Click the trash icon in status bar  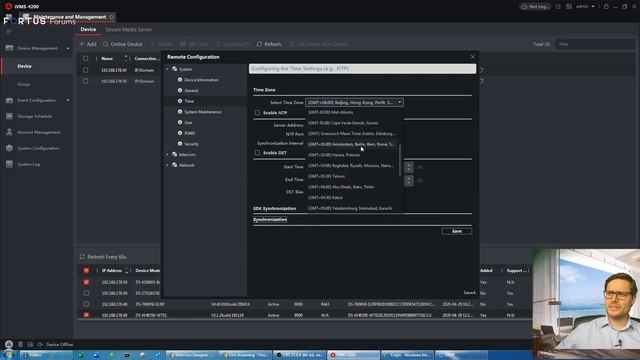pyautogui.click(x=20, y=344)
